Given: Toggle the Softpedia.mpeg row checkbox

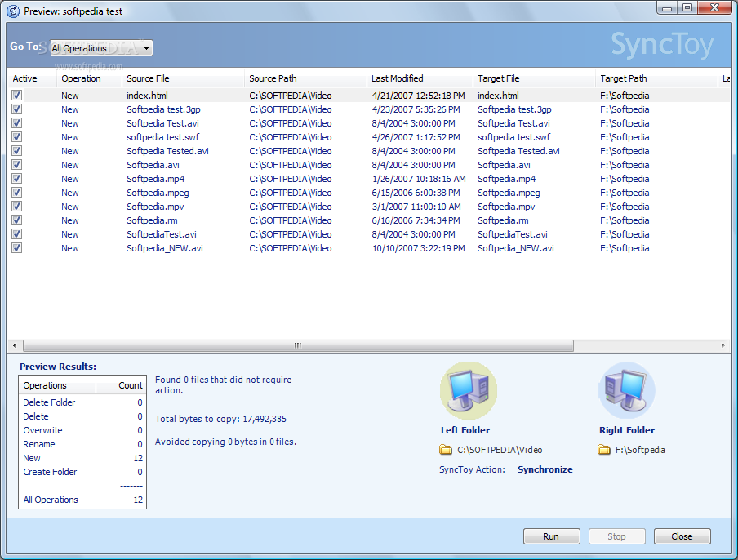Looking at the screenshot, I should pos(17,193).
